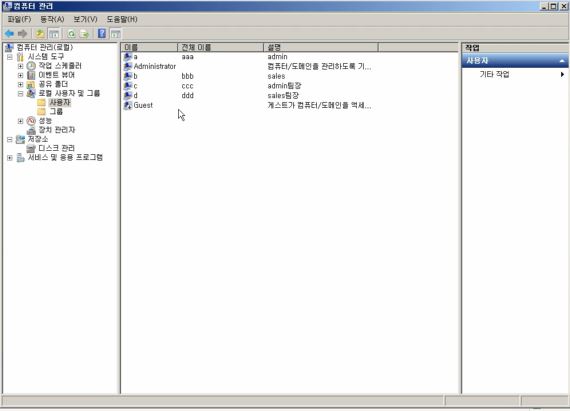Click the 시스템 도구 tools icon
Screen dimensions: 570x411
[x=20, y=57]
